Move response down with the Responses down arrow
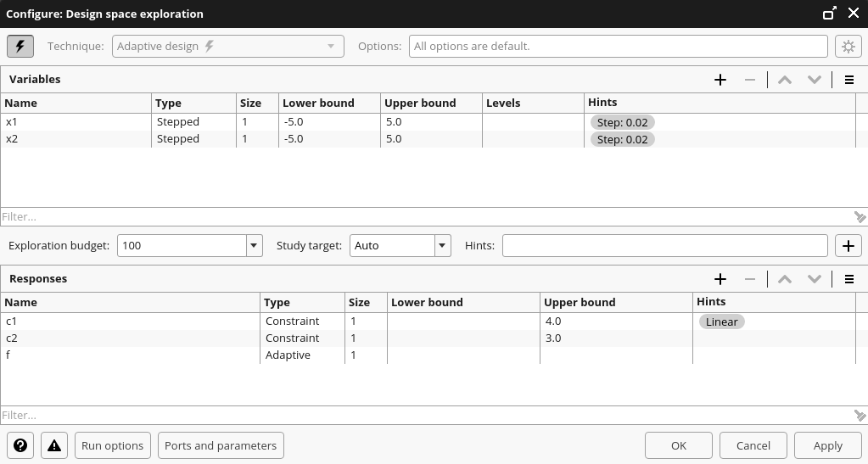This screenshot has height=464, width=868. [815, 279]
